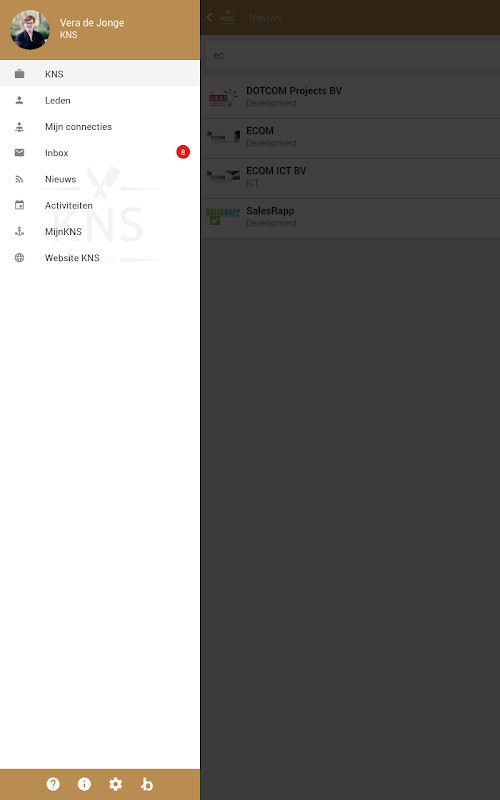Tap the back arrow next to KNS logo
Image resolution: width=500 pixels, height=800 pixels.
tap(209, 17)
